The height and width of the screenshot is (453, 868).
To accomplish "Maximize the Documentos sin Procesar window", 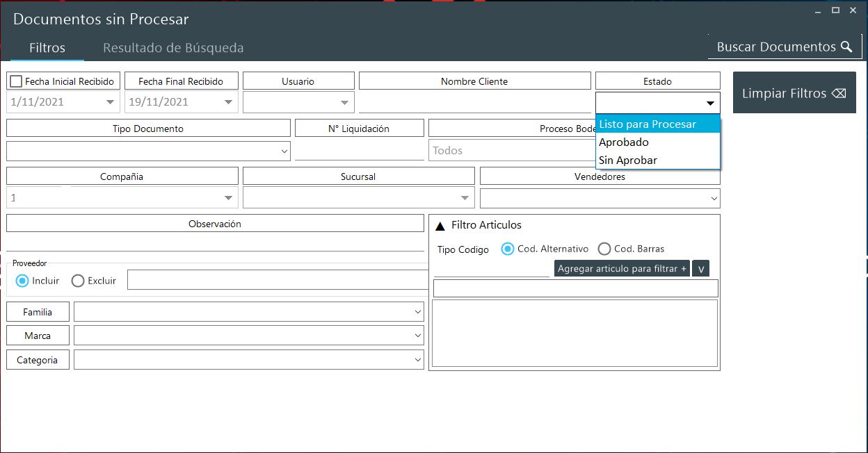I will 835,10.
